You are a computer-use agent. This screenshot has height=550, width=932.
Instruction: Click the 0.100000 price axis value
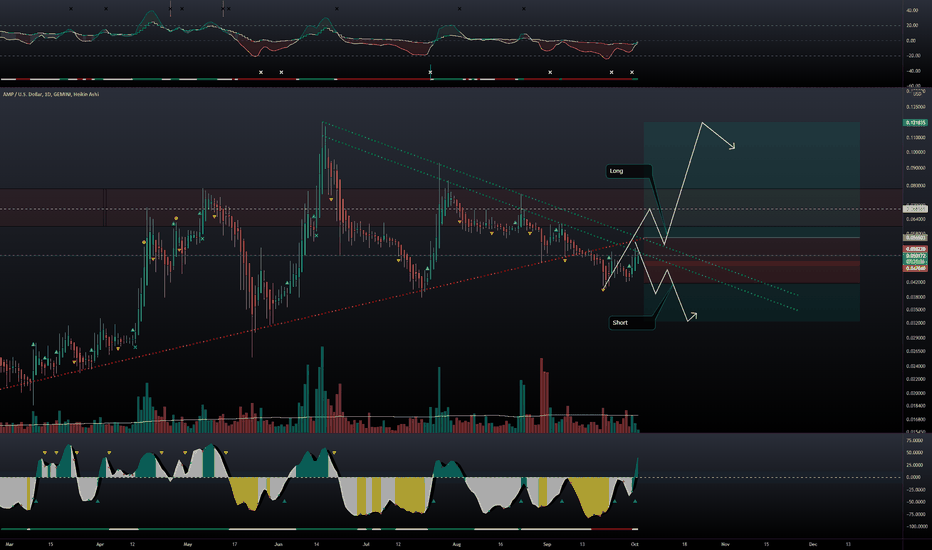coord(915,152)
